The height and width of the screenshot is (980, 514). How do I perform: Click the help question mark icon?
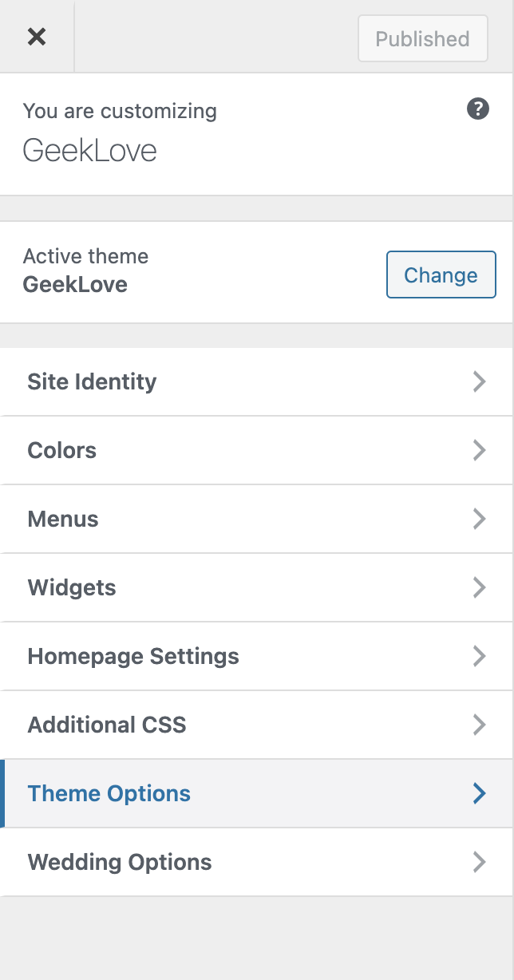coord(477,109)
